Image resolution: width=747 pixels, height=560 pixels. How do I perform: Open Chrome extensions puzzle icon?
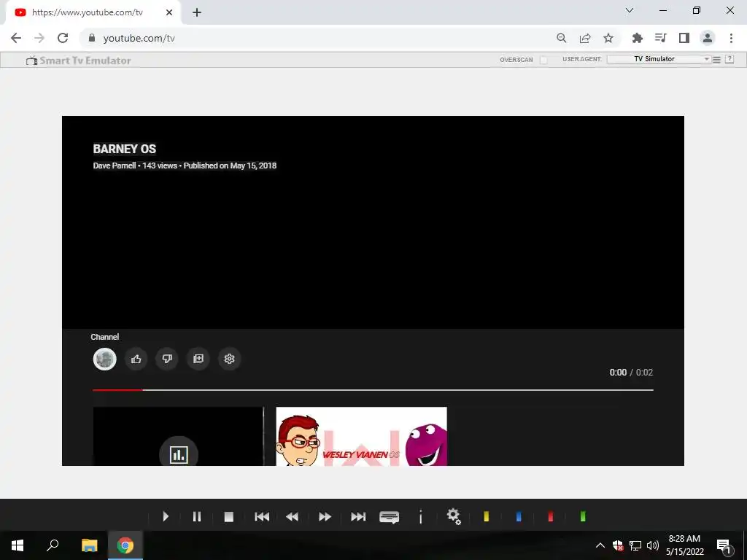click(637, 38)
